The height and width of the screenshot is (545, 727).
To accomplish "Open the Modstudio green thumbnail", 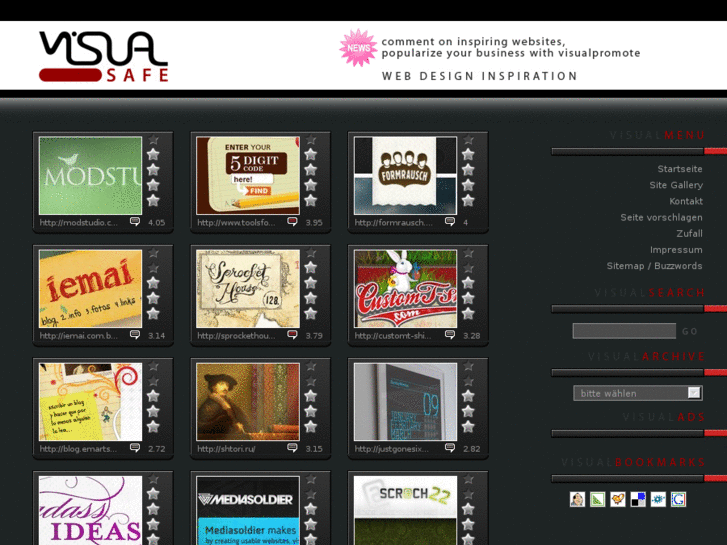I will pyautogui.click(x=90, y=175).
